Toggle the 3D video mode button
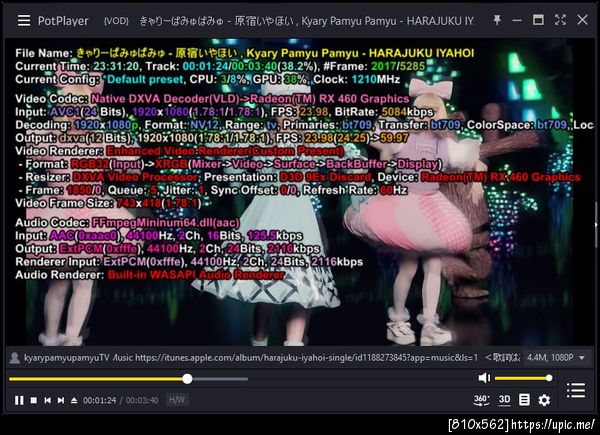 (x=504, y=400)
